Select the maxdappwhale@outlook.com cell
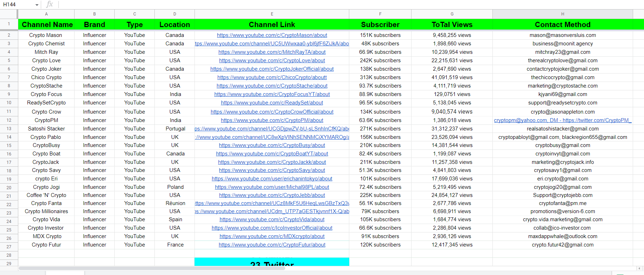Image resolution: width=644 pixels, height=275 pixels. (563, 236)
